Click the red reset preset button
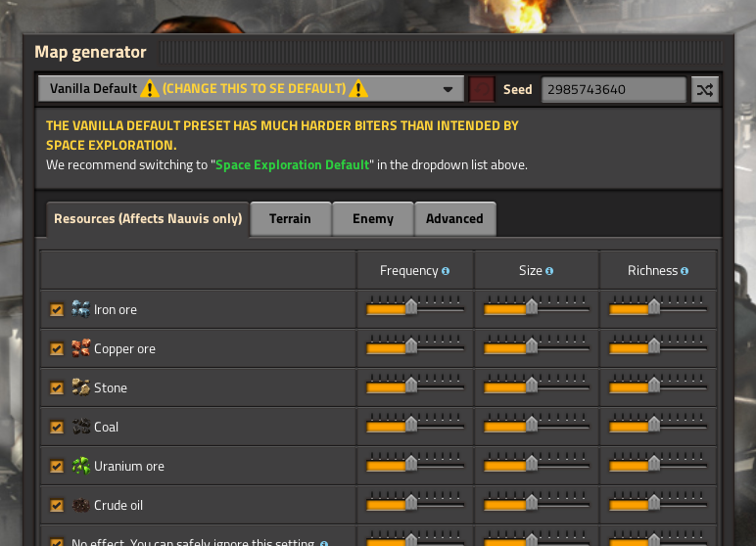The width and height of the screenshot is (756, 546). 482,89
